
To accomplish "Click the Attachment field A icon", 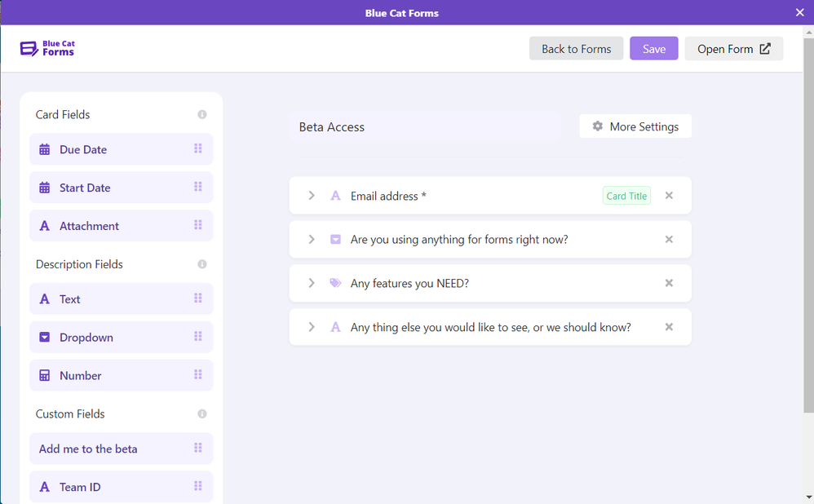I will point(45,226).
